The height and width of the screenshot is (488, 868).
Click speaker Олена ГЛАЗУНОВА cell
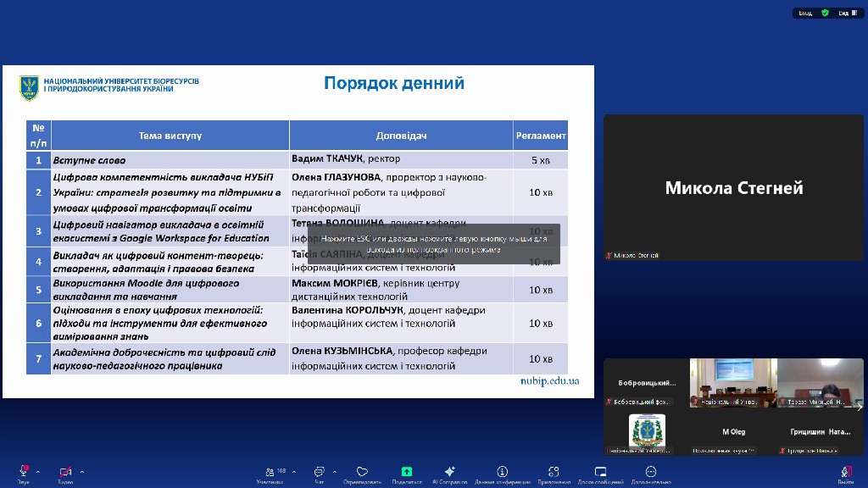pyautogui.click(x=401, y=192)
